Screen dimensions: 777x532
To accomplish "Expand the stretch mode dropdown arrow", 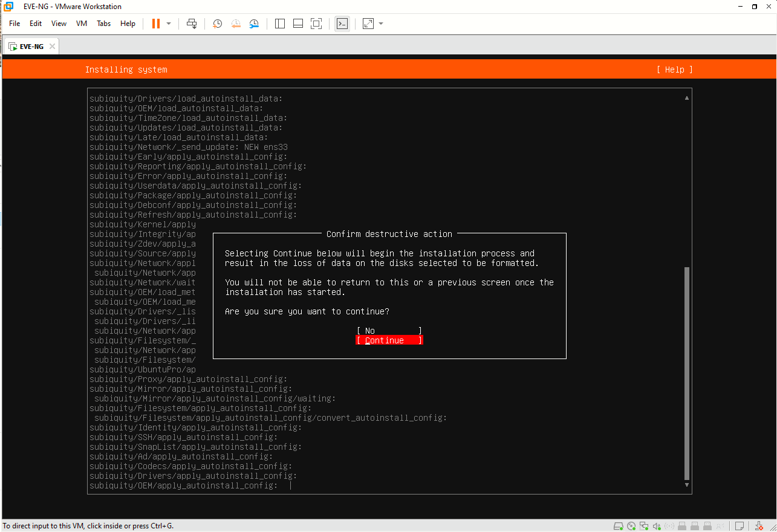I will [381, 24].
